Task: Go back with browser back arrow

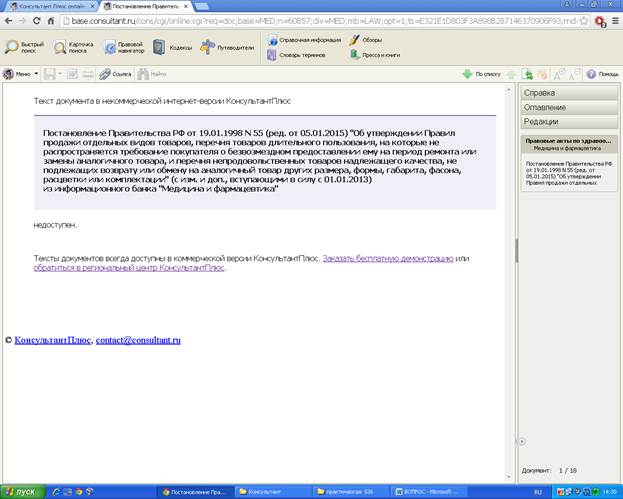Action: coord(9,21)
